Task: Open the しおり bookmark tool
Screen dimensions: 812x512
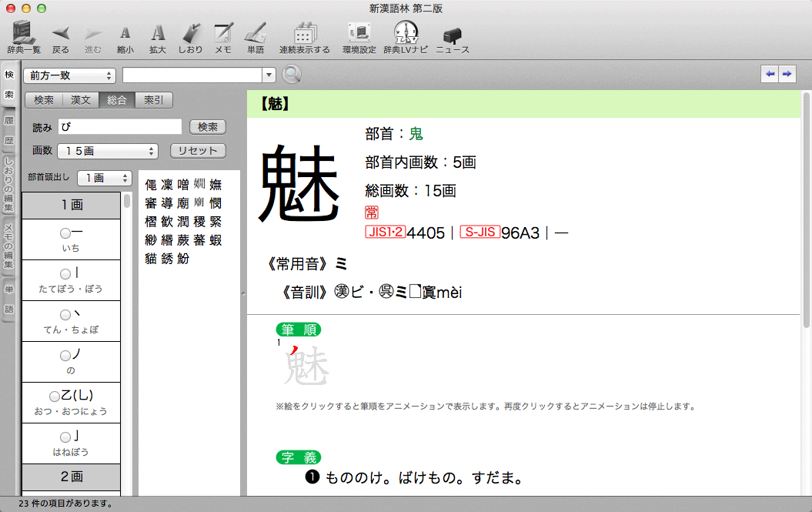Action: click(191, 33)
